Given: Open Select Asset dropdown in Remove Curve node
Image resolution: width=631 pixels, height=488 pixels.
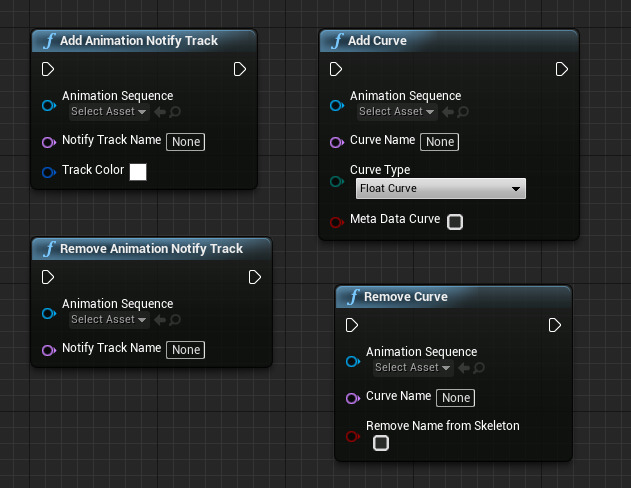Looking at the screenshot, I should (412, 368).
